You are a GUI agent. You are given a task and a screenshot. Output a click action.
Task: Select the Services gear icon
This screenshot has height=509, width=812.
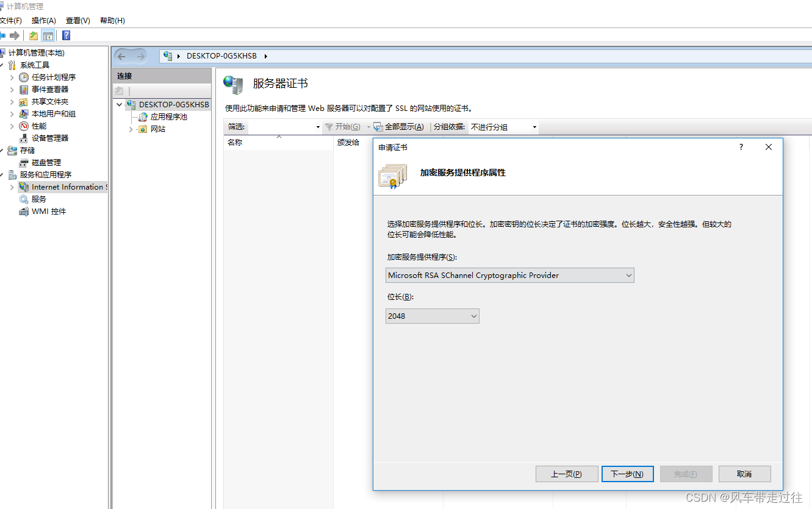[24, 199]
